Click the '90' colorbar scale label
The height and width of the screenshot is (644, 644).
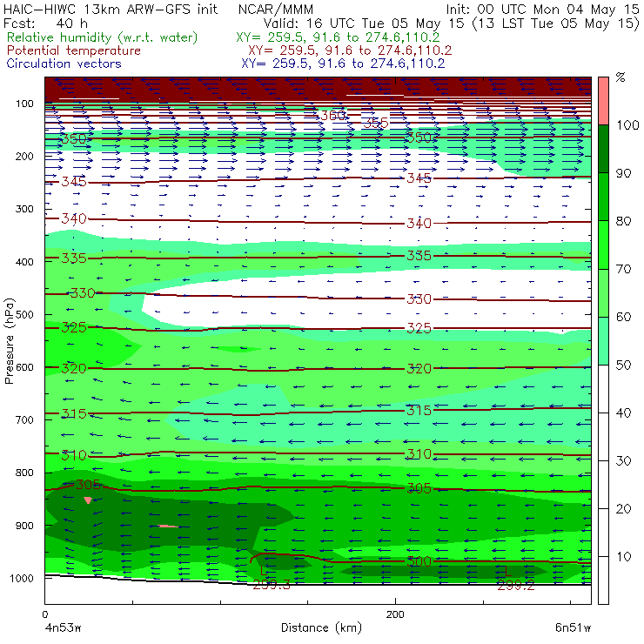pyautogui.click(x=623, y=173)
